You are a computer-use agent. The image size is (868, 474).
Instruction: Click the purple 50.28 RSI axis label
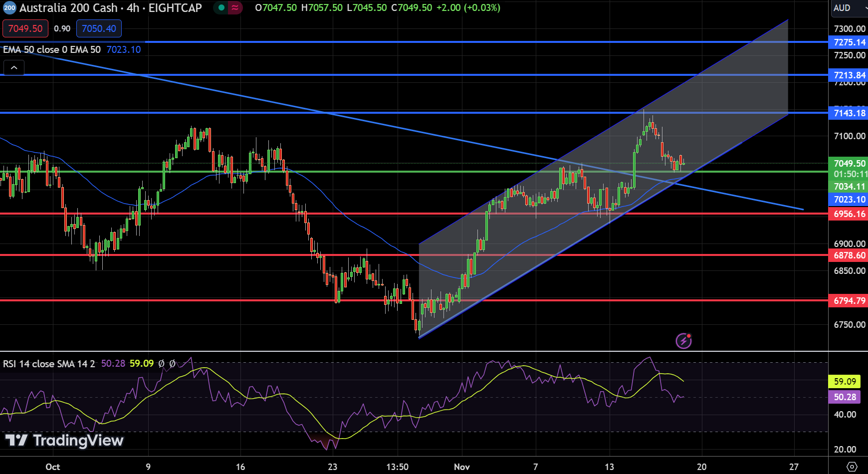point(845,397)
